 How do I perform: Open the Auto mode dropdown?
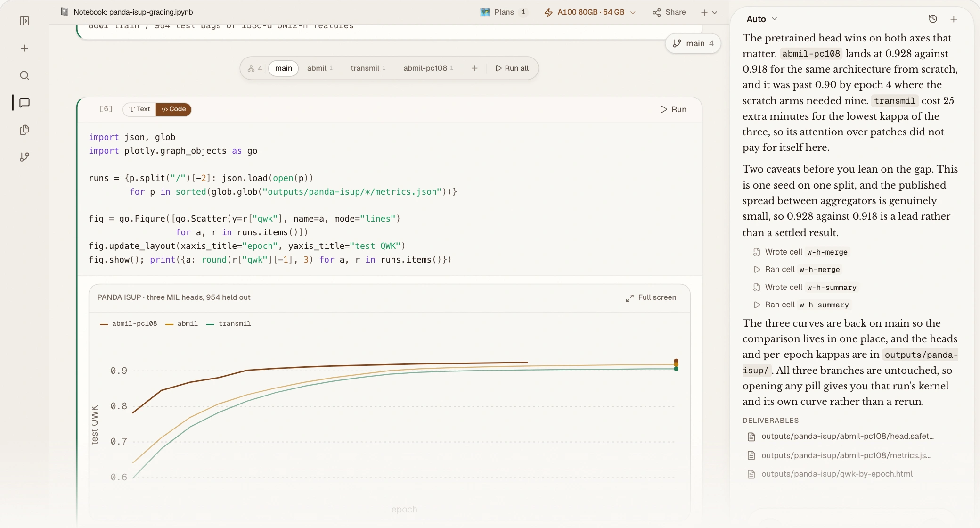pyautogui.click(x=762, y=19)
